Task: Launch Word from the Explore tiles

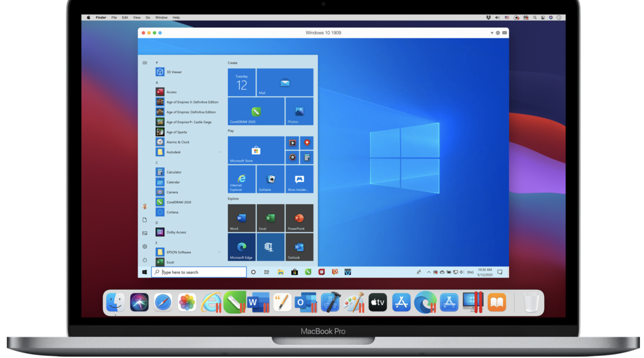Action: [x=241, y=218]
